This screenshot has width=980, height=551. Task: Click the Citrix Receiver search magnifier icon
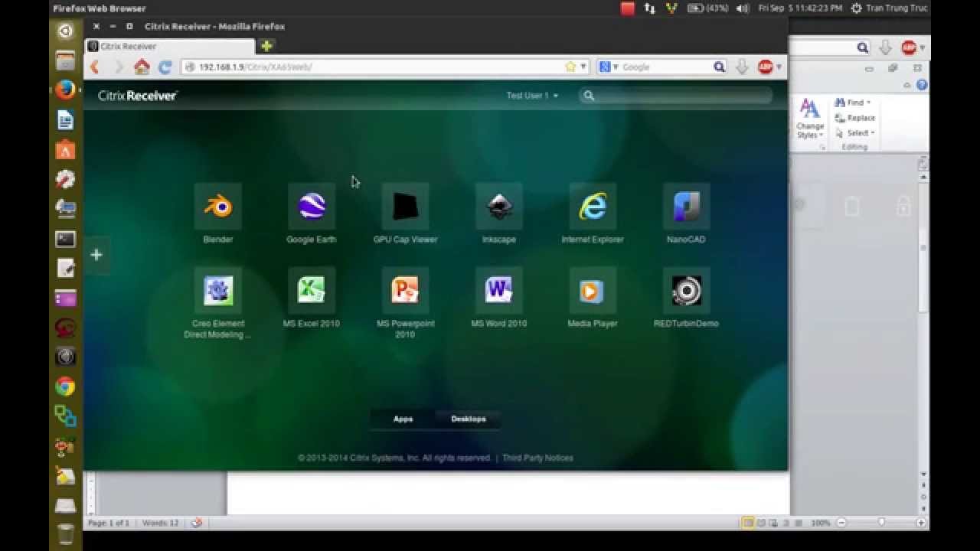coord(589,96)
